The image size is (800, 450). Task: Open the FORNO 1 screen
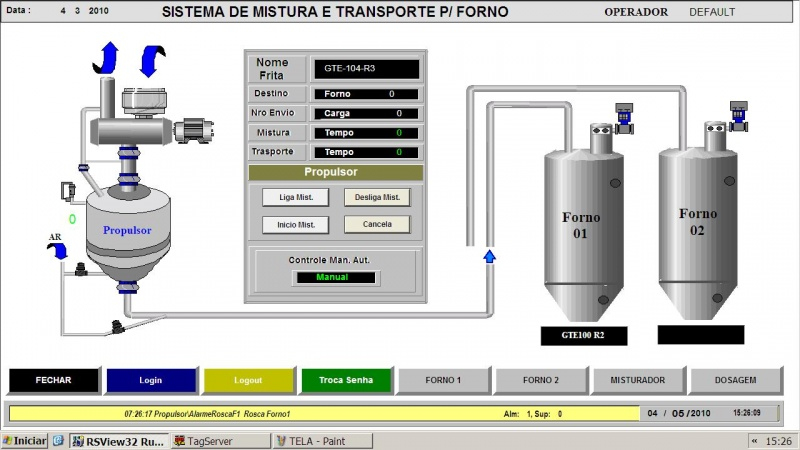[x=443, y=380]
